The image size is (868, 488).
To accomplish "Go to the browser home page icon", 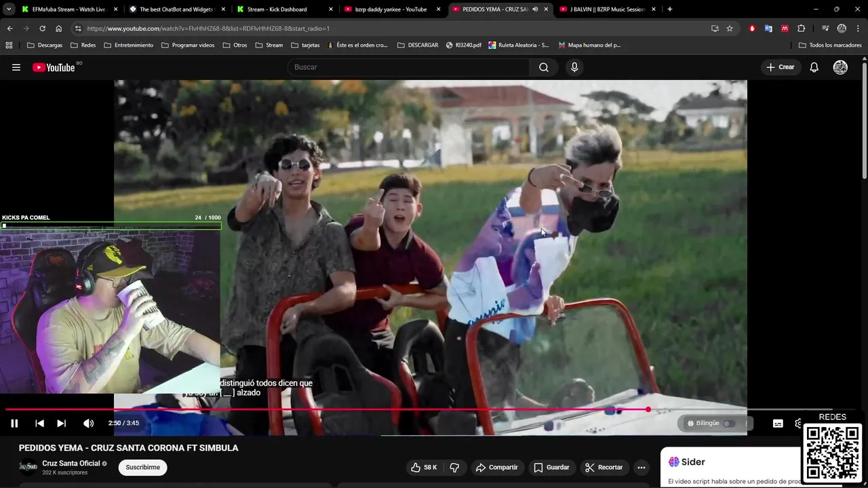I will [58, 28].
